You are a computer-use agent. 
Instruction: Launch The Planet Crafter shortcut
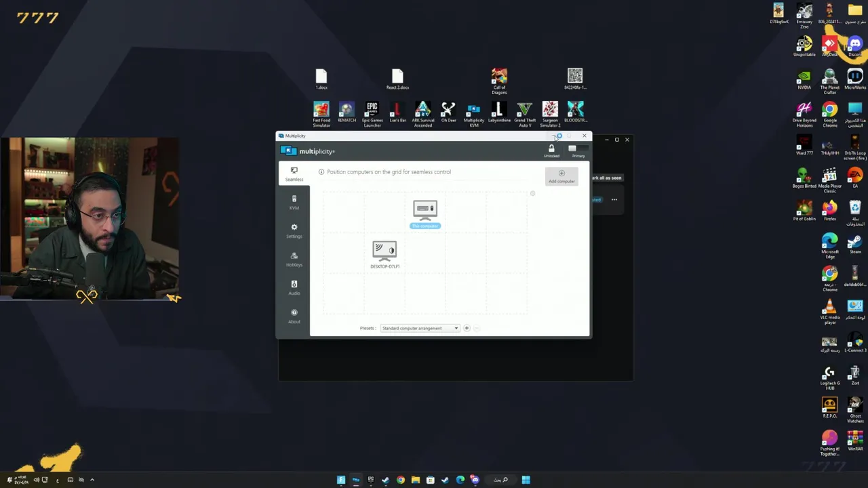830,81
